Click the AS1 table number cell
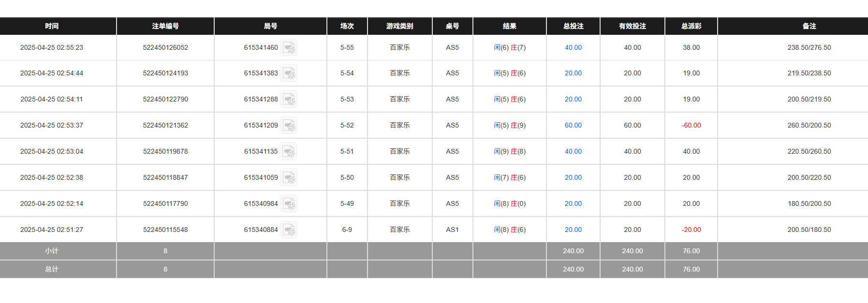 452,229
